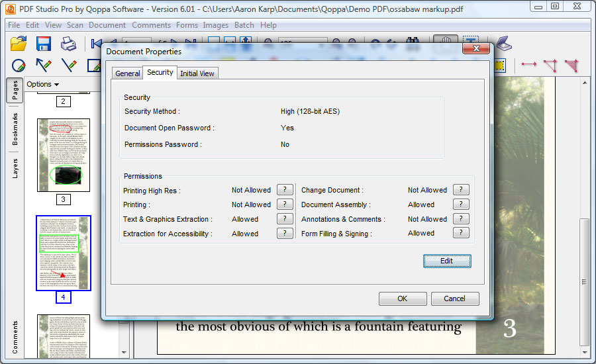Select the arrow annotation tool
The image size is (596, 364).
click(x=43, y=66)
